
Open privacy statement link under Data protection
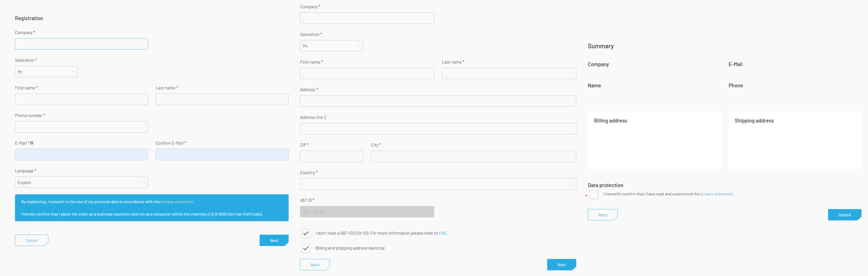pyautogui.click(x=716, y=194)
